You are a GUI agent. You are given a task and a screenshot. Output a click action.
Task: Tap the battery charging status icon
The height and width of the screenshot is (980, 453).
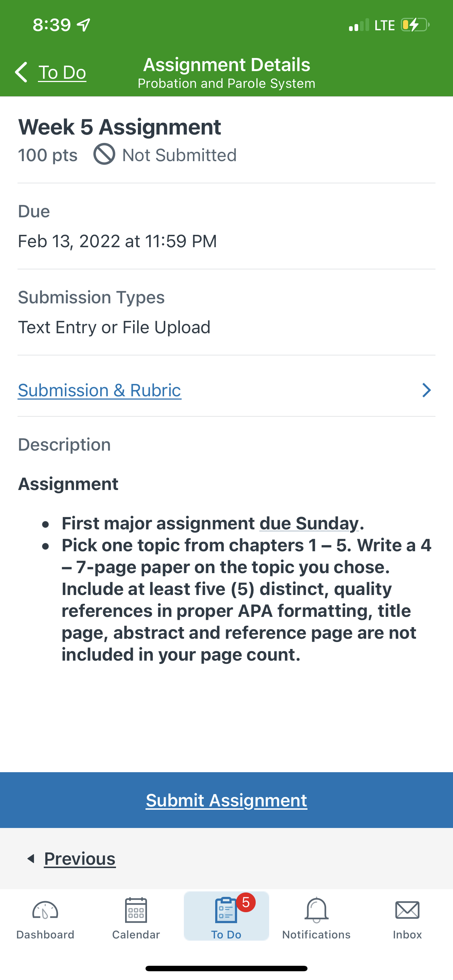(x=415, y=25)
